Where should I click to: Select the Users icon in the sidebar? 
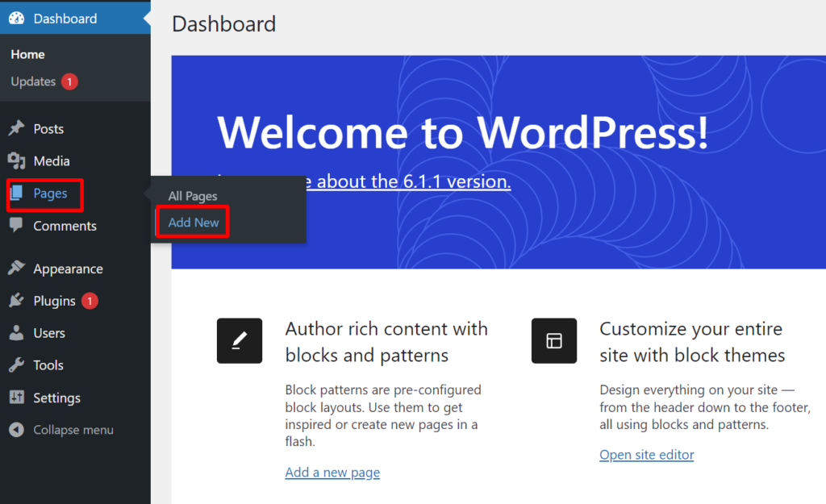tap(19, 332)
